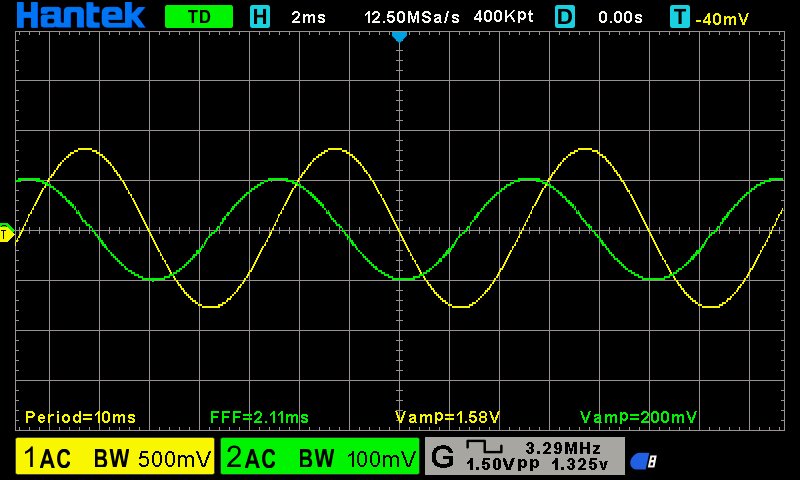Viewport: 800px width, 480px height.
Task: Select the H horizontal timebase icon
Action: [x=260, y=17]
